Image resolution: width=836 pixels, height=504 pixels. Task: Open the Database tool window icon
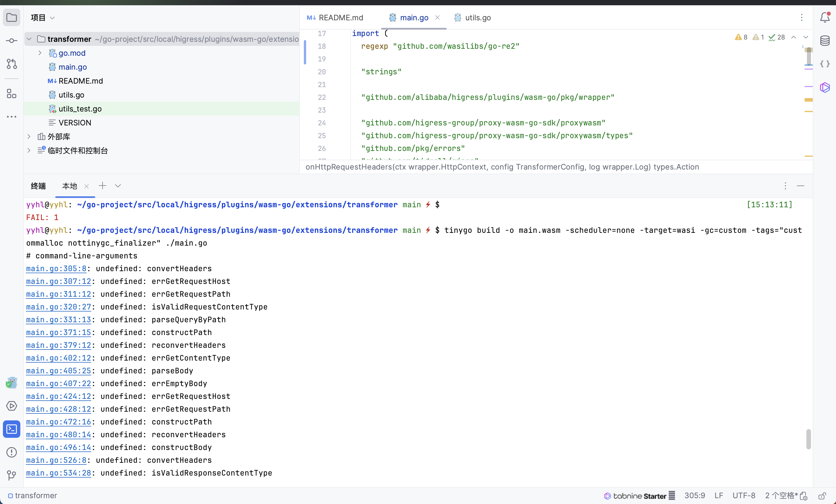(x=824, y=41)
